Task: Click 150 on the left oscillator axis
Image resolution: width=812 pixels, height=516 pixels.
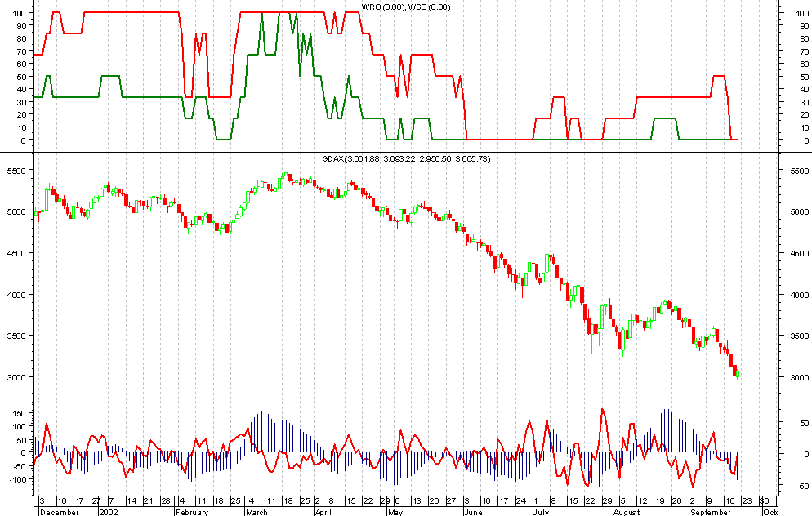Action: tap(18, 414)
